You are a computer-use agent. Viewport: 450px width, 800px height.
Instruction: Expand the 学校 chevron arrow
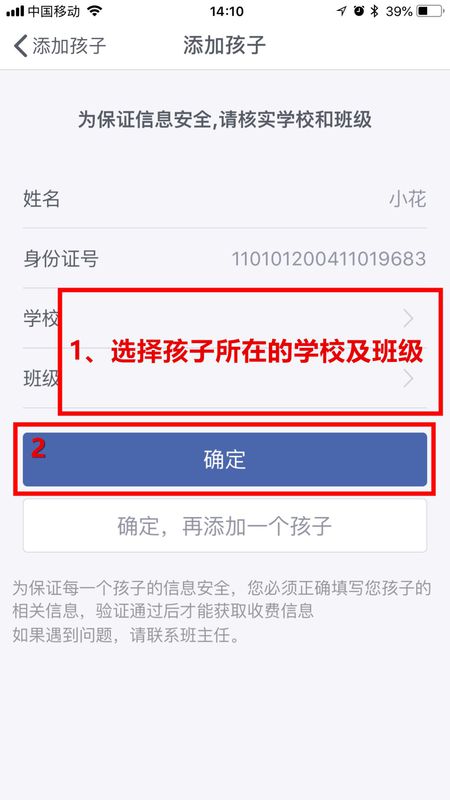tap(408, 319)
